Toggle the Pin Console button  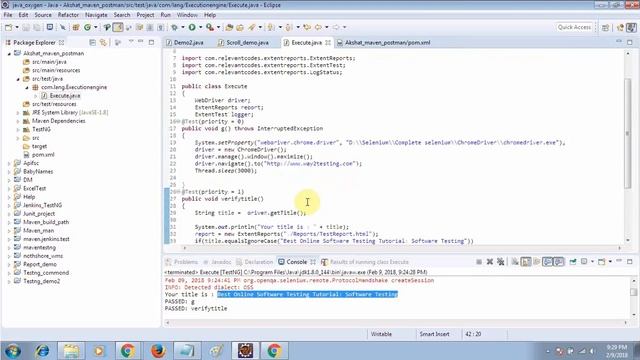coord(573,262)
